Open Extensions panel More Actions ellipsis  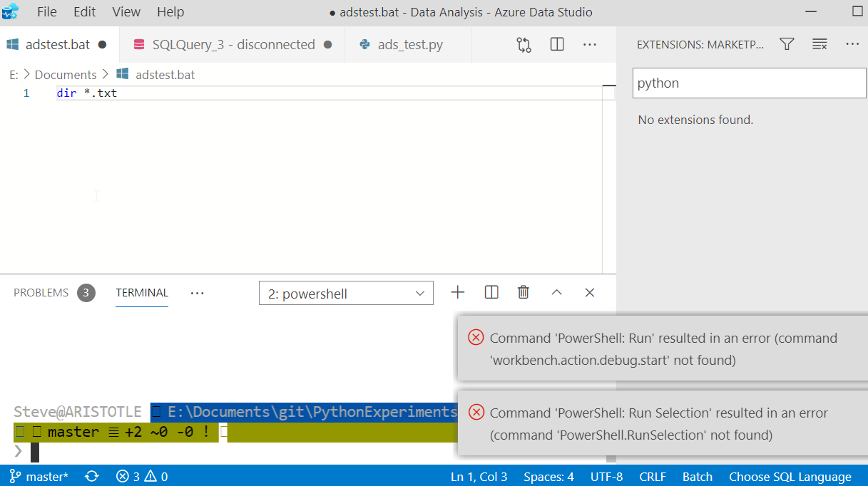(x=852, y=44)
